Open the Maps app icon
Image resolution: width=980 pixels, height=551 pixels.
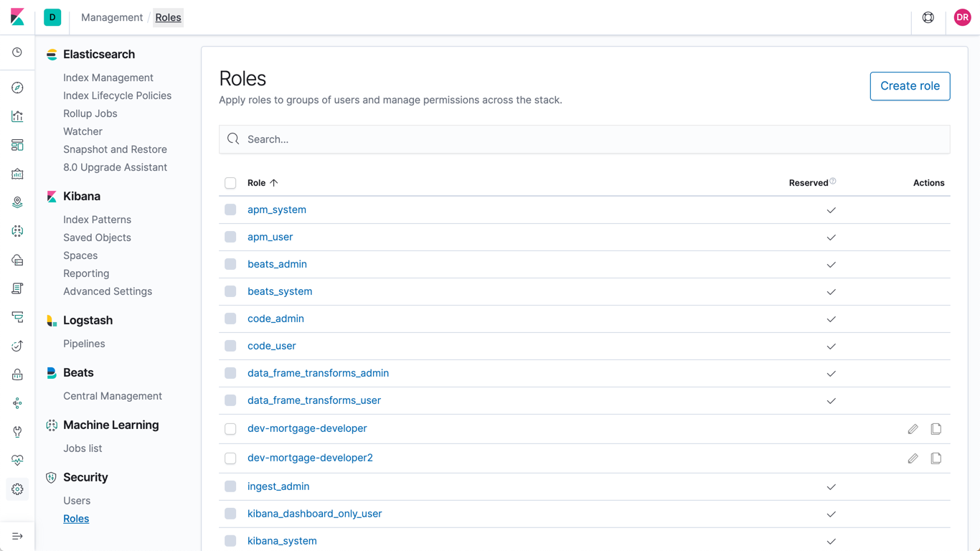point(17,202)
